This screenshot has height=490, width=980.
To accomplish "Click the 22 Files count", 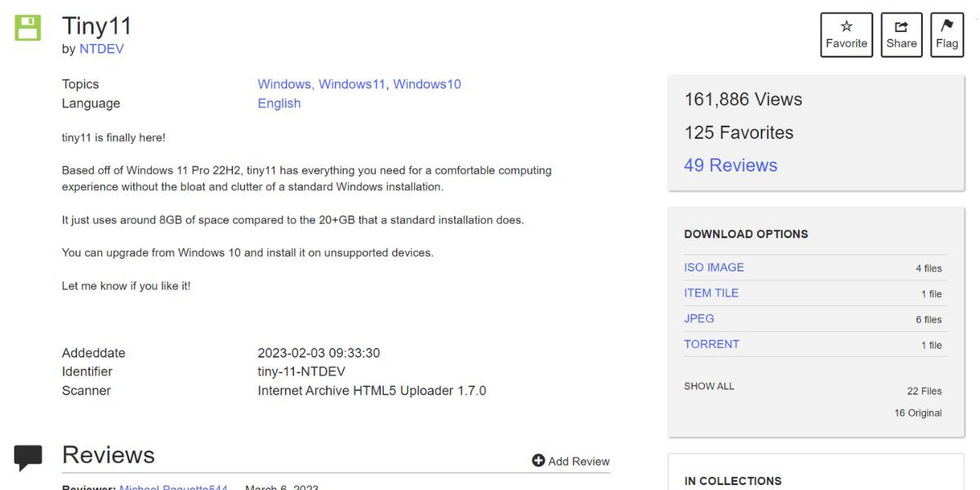I will coord(924,391).
